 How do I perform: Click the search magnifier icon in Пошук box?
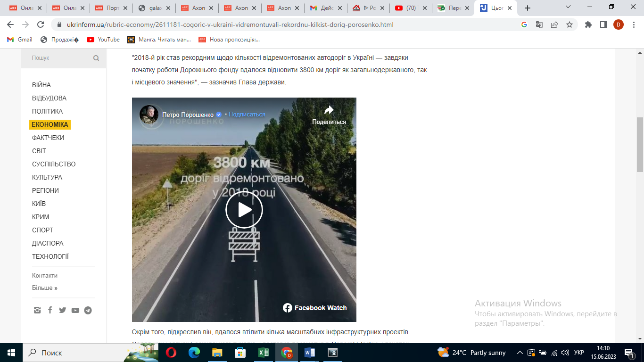point(96,58)
